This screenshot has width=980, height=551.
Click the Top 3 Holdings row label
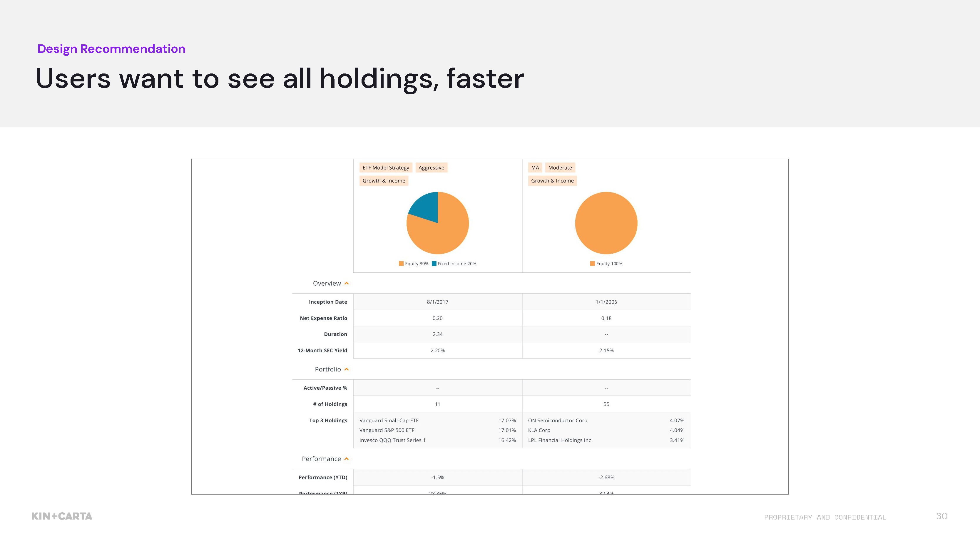coord(328,421)
